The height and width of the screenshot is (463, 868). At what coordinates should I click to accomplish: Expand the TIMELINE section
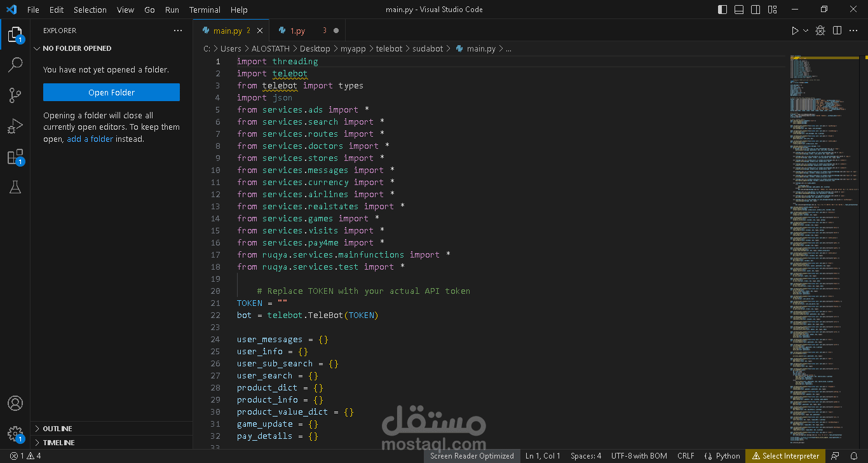click(x=111, y=443)
